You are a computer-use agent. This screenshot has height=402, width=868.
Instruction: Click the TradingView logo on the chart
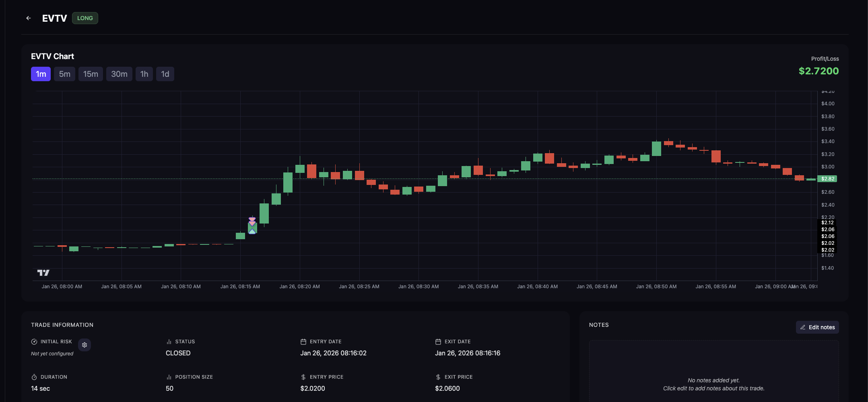pyautogui.click(x=43, y=273)
